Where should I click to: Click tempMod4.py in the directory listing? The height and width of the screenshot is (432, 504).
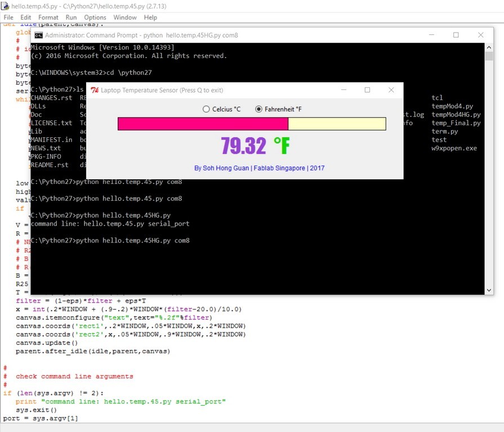(x=452, y=106)
